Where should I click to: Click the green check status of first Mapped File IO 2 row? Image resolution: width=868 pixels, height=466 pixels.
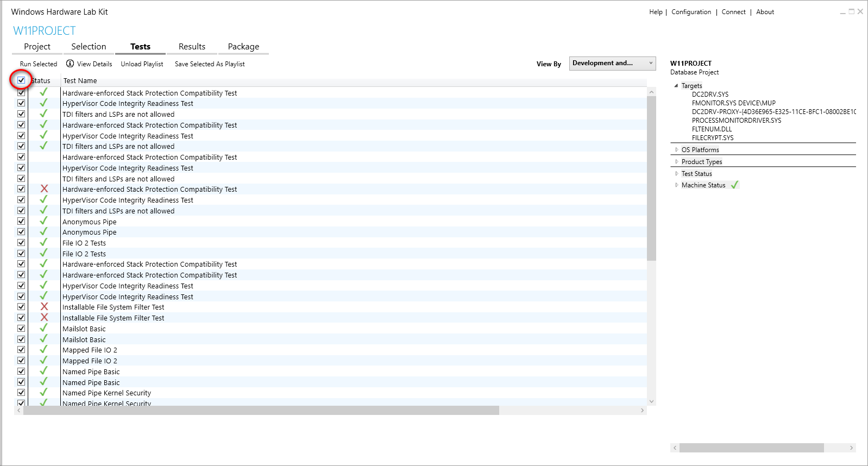(x=43, y=349)
